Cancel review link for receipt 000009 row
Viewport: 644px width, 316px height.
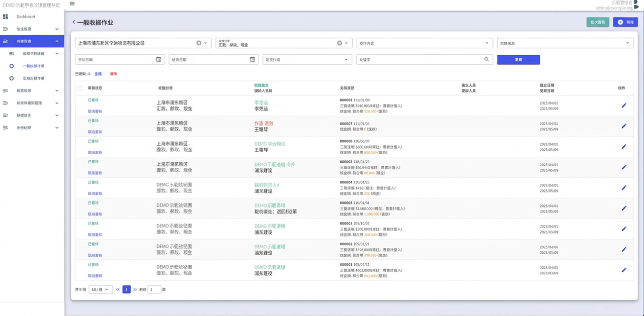tap(95, 112)
